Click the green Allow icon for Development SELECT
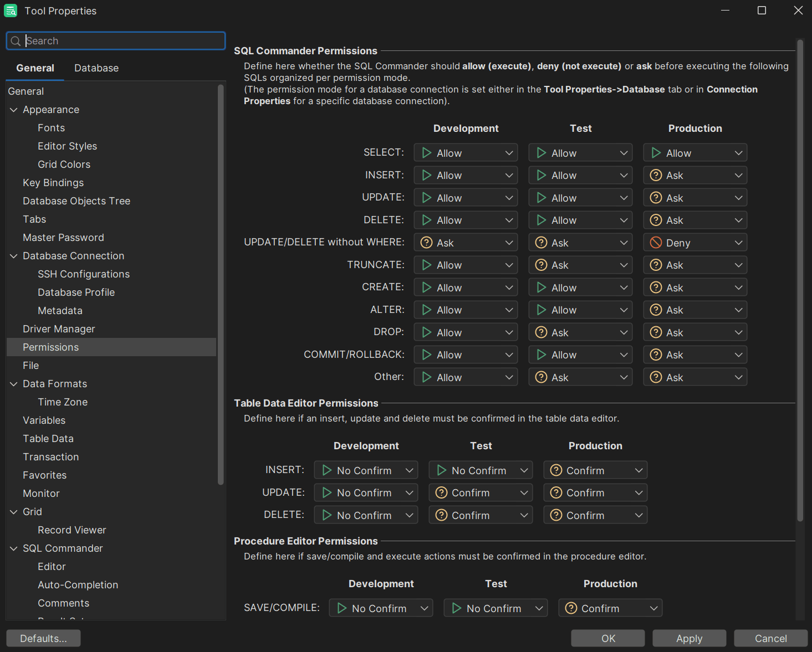 click(x=427, y=152)
